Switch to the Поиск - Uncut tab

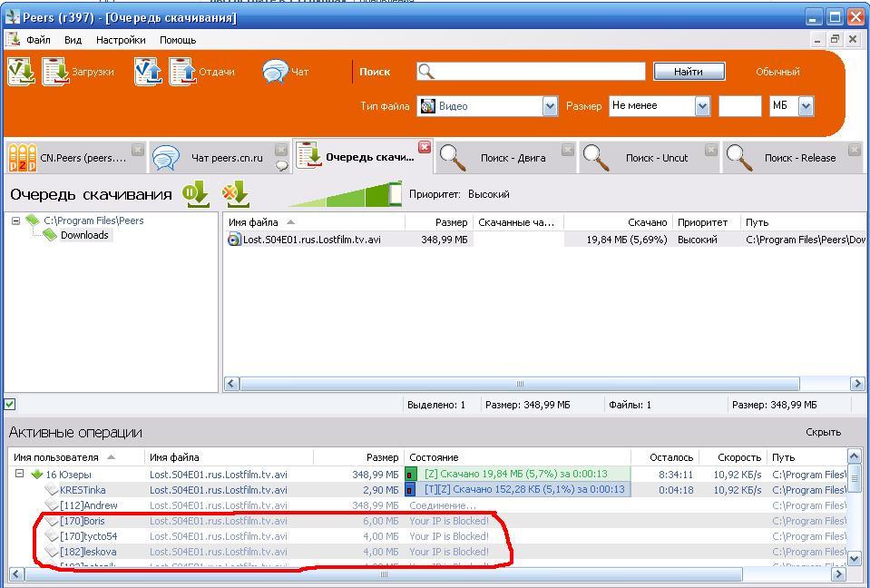tap(650, 158)
